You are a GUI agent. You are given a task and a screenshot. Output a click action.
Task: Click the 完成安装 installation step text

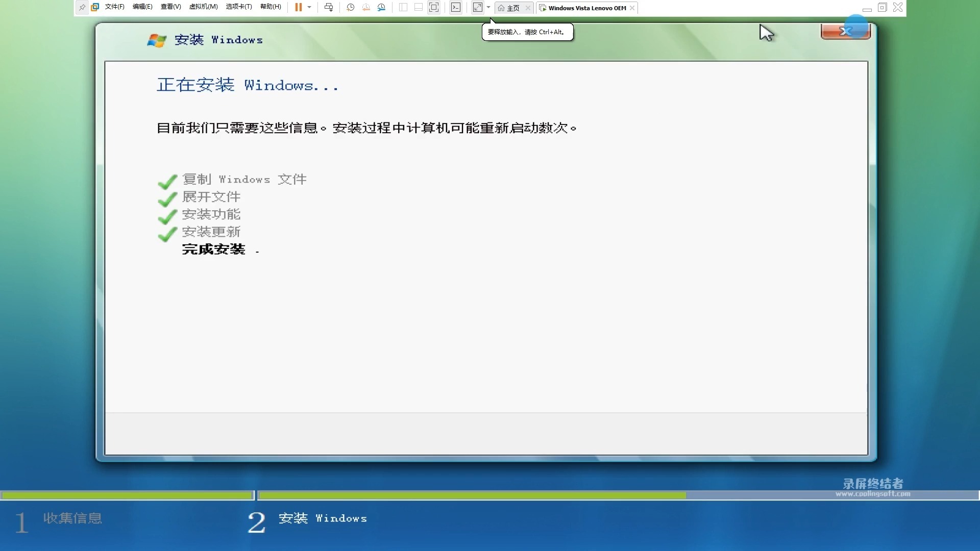(214, 249)
